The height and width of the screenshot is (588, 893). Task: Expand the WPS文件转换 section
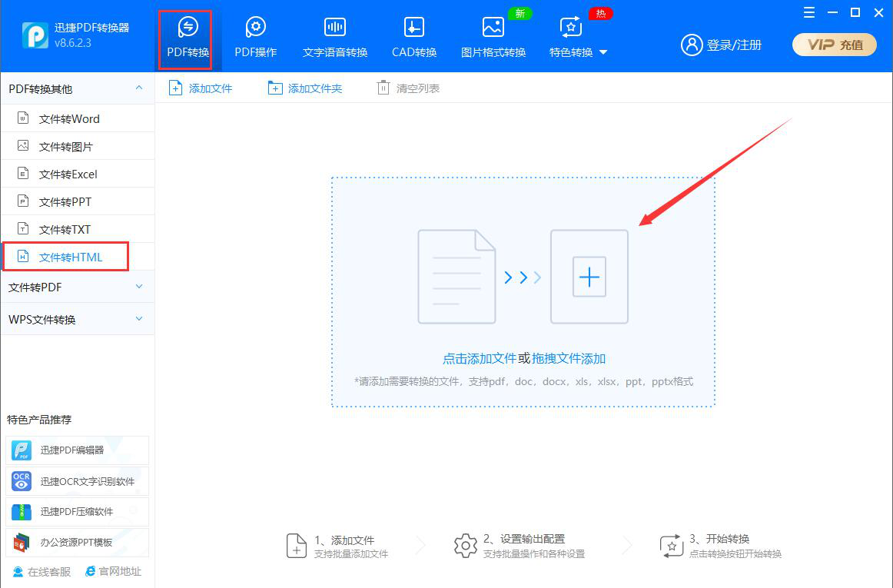point(78,319)
